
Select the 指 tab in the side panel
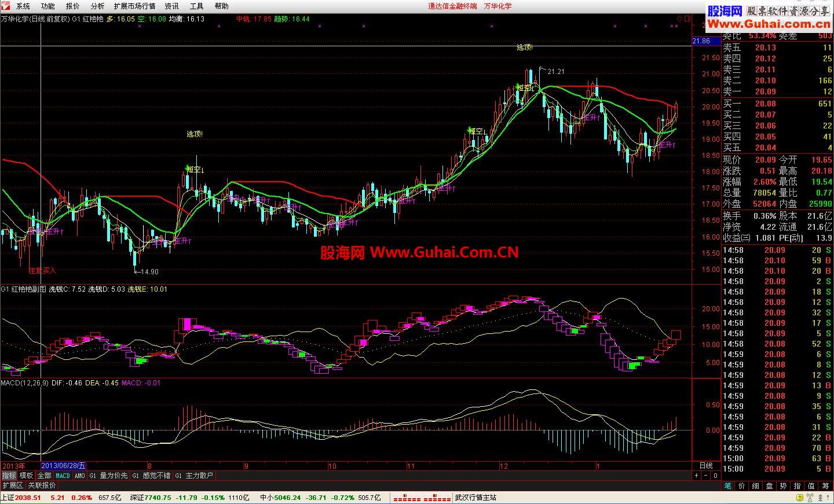(798, 486)
